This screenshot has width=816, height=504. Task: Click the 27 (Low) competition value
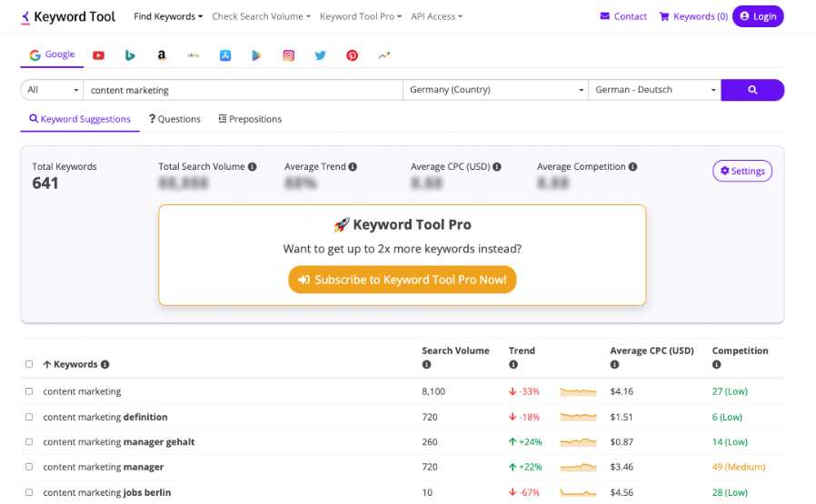coord(730,391)
